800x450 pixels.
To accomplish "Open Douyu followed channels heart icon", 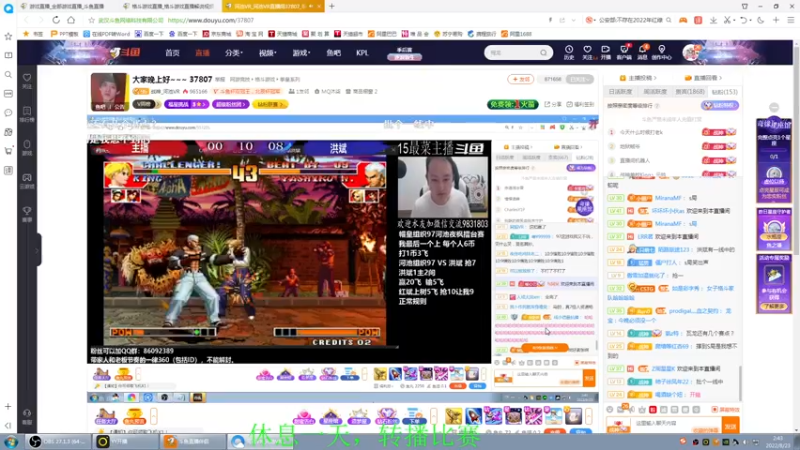I will (x=587, y=52).
